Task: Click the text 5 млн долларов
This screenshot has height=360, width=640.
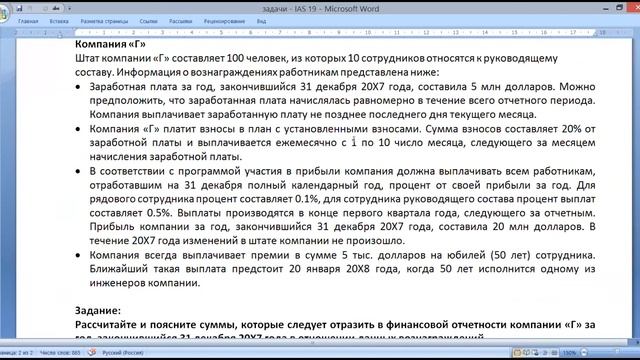Action: coord(512,87)
